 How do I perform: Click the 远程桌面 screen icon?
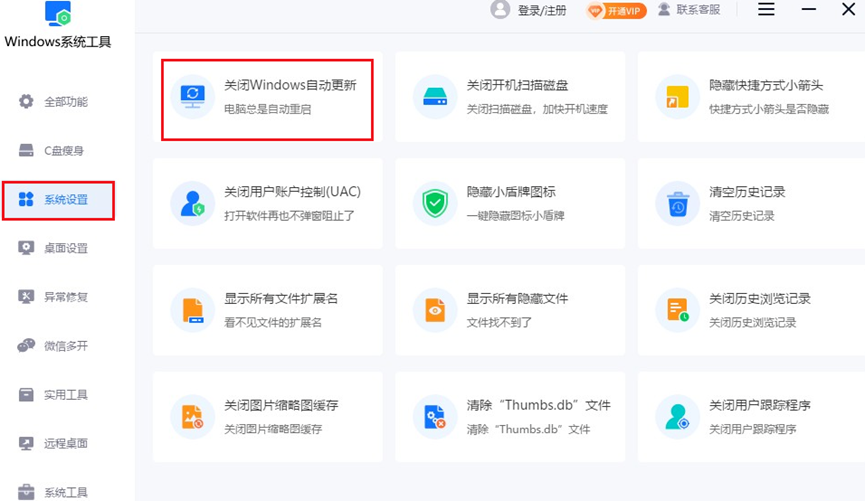(26, 443)
